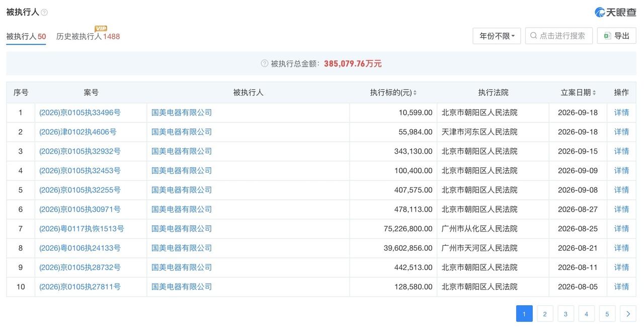Open 详情 for case 京0105执33496号
The width and height of the screenshot is (644, 336).
click(x=621, y=112)
